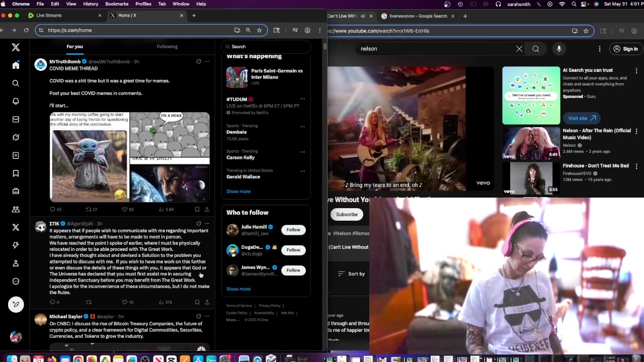644x362 pixels.
Task: Click Visit site on Guru ad
Action: (582, 118)
